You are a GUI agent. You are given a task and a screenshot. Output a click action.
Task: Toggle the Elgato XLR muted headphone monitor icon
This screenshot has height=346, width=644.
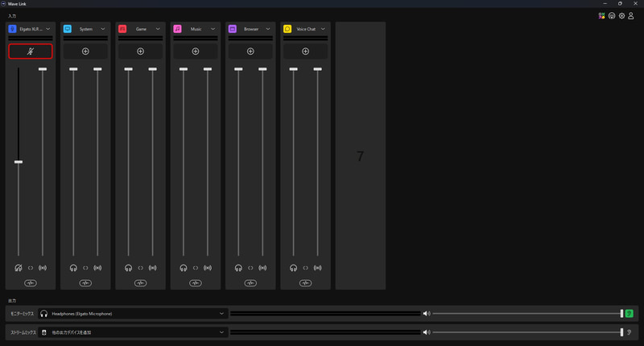tap(19, 268)
